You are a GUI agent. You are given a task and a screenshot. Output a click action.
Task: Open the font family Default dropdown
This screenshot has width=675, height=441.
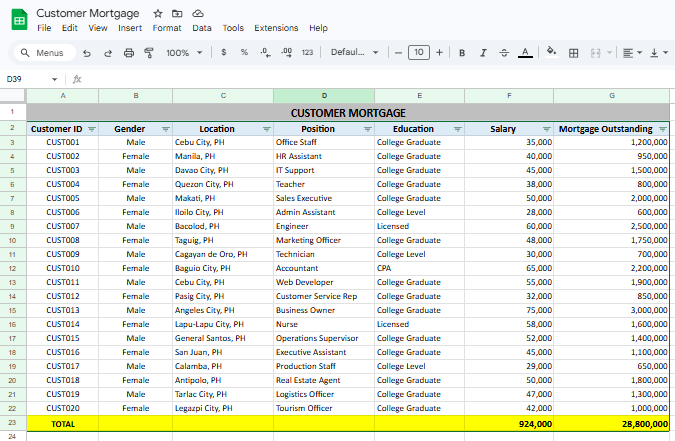354,52
